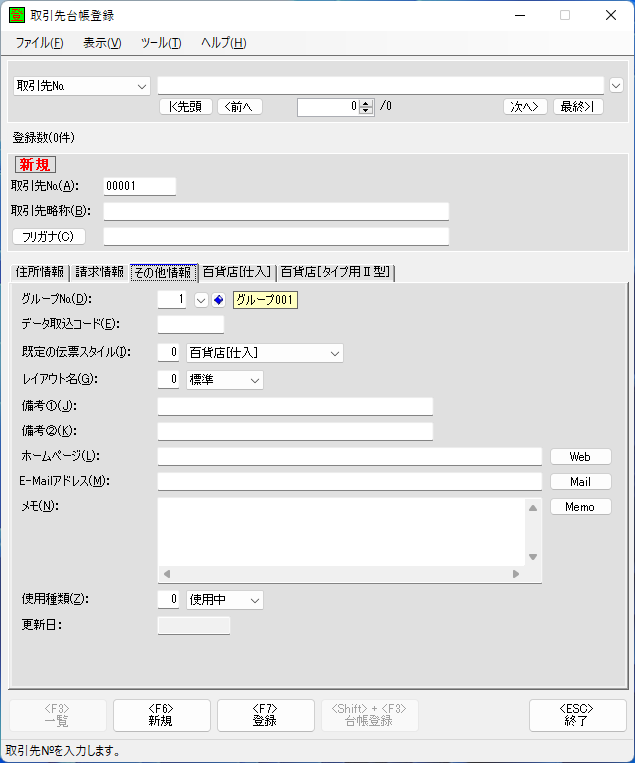Click the memo scrollbar up arrow
This screenshot has width=635, height=763.
[533, 508]
